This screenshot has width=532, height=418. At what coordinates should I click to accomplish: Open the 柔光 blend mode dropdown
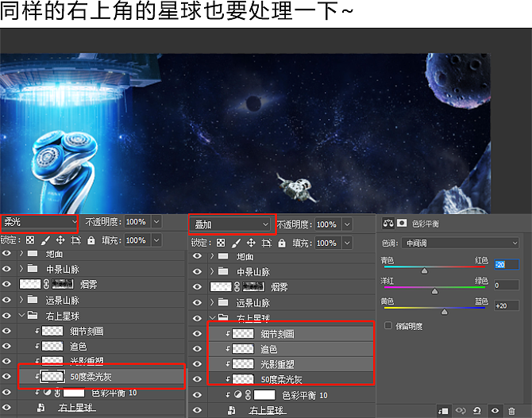[x=40, y=222]
